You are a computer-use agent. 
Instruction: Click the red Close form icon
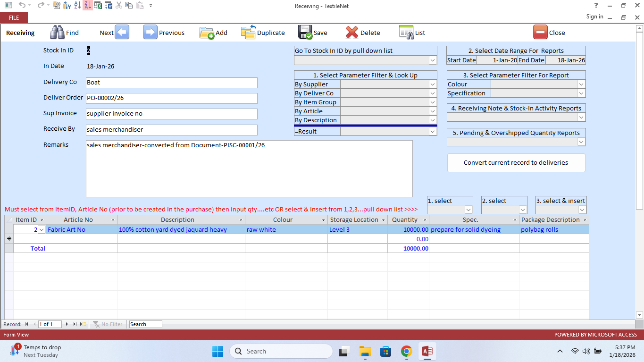(x=540, y=33)
